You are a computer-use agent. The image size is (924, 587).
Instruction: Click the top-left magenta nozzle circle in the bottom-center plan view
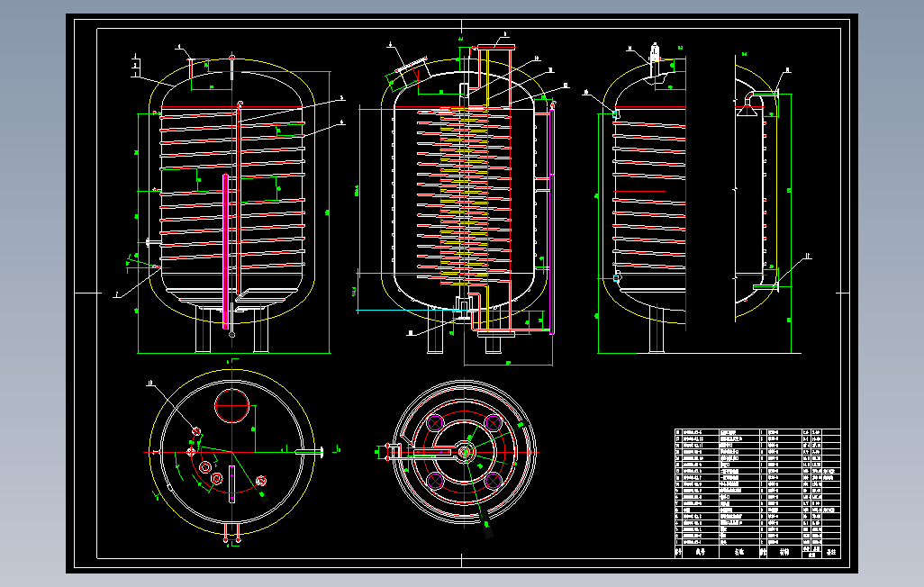pyautogui.click(x=436, y=422)
